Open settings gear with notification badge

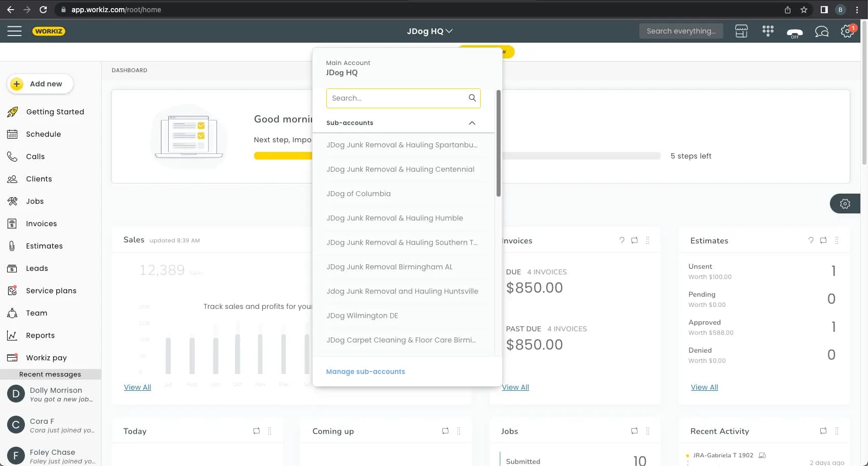847,31
